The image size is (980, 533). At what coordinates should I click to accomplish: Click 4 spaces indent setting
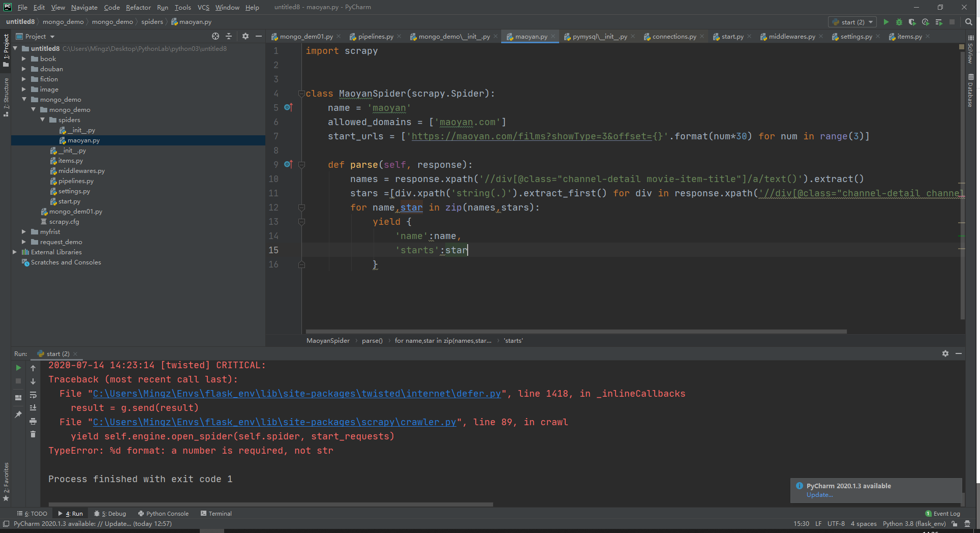(864, 524)
